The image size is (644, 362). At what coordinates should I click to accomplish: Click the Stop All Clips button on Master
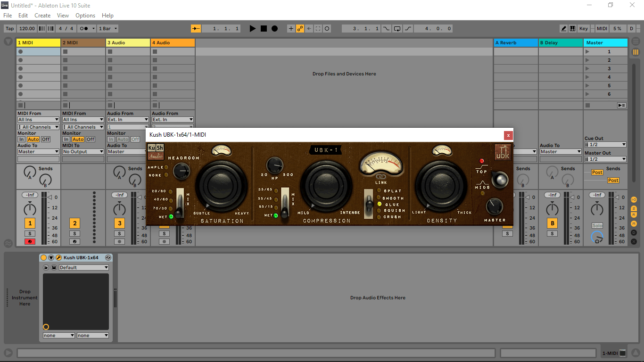pyautogui.click(x=587, y=105)
